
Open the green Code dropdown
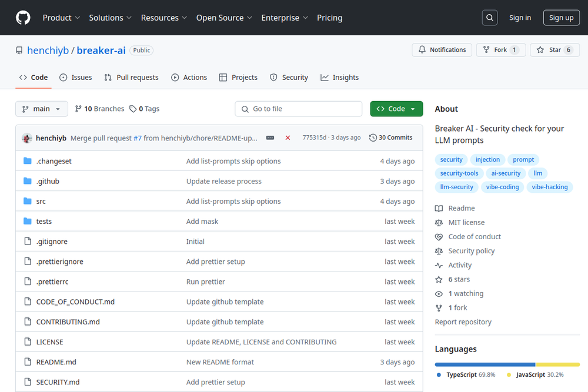coord(396,109)
